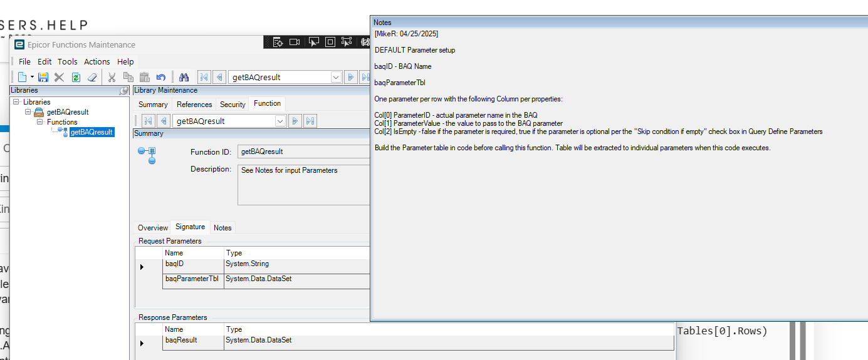Viewport: 868px width, 360px height.
Task: Select the Signature sub-tab
Action: pos(190,227)
